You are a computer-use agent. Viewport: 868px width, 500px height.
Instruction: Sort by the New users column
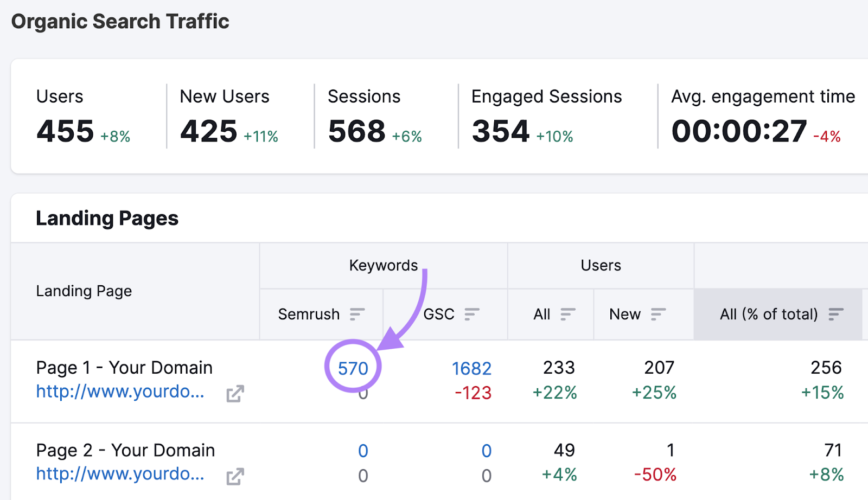(x=659, y=314)
